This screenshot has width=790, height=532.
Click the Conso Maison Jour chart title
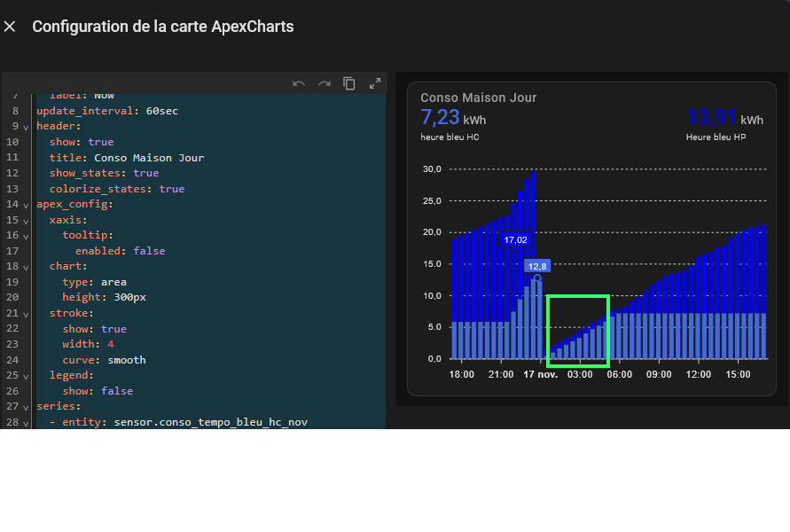478,98
